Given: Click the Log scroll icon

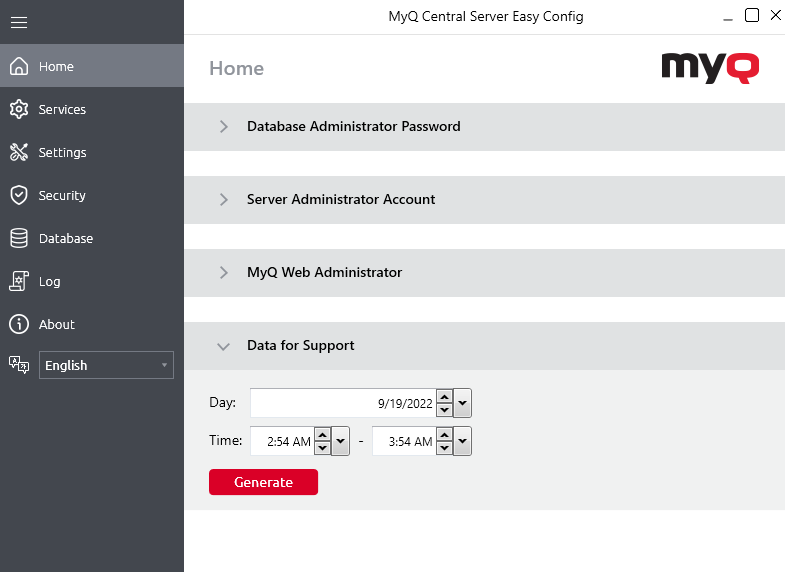Looking at the screenshot, I should [x=18, y=282].
